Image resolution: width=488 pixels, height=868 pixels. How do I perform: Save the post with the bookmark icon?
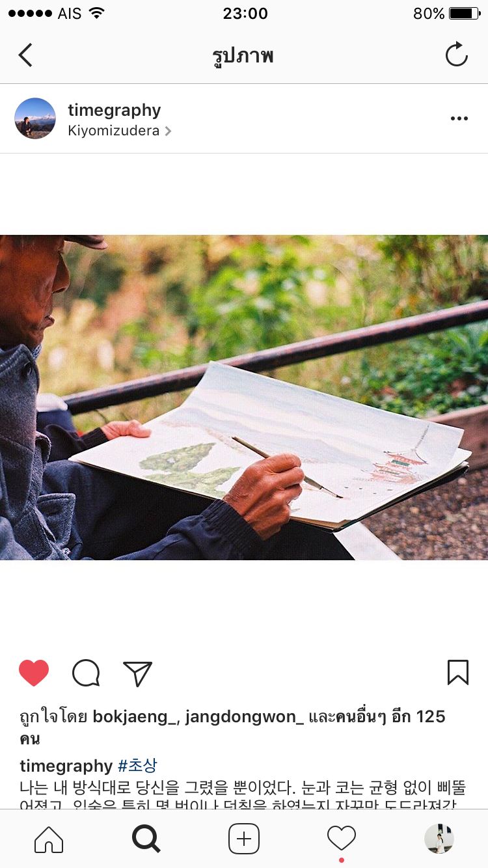pyautogui.click(x=458, y=673)
